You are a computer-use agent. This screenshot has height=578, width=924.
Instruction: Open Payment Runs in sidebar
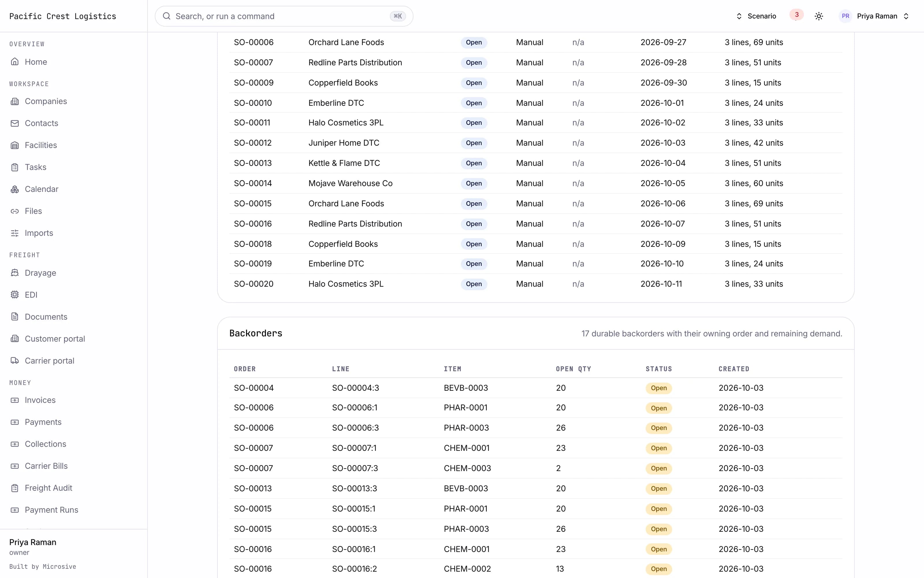coord(52,510)
